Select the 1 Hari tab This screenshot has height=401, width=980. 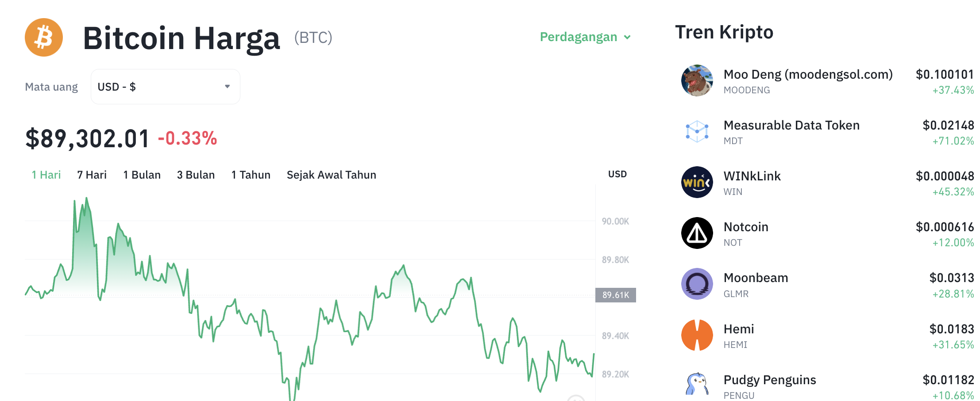[x=46, y=175]
